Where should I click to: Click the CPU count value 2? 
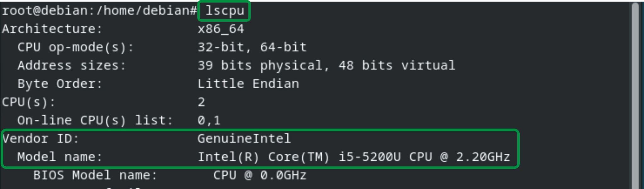(202, 102)
